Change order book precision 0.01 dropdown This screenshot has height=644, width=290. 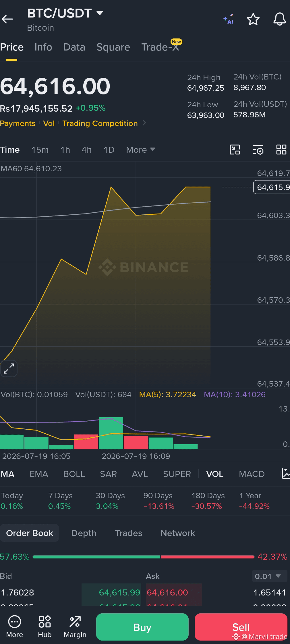[269, 576]
